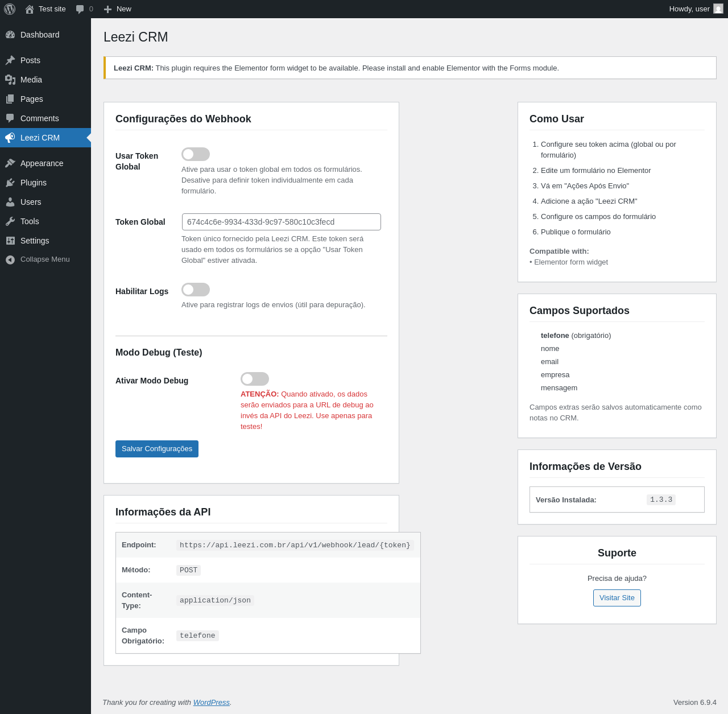Image resolution: width=728 pixels, height=714 pixels.
Task: Click Version 6.9.4 footer text
Action: 695,703
